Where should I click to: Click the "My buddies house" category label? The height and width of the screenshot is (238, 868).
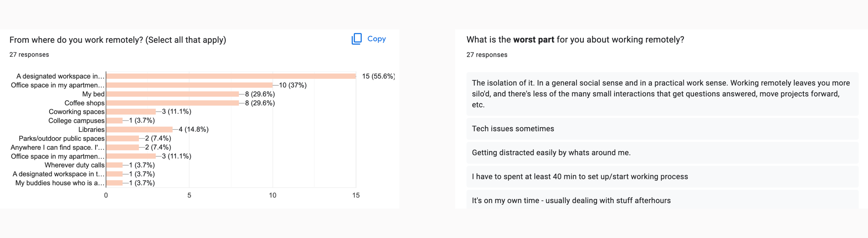pos(60,183)
